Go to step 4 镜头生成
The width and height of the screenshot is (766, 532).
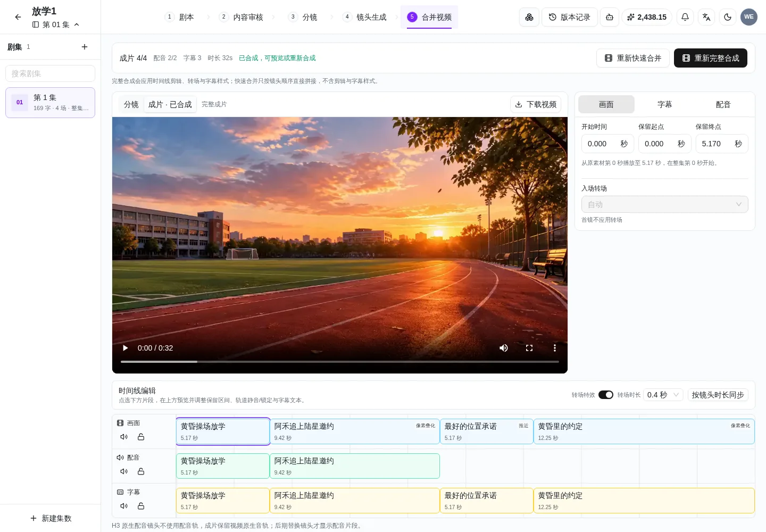pyautogui.click(x=365, y=17)
